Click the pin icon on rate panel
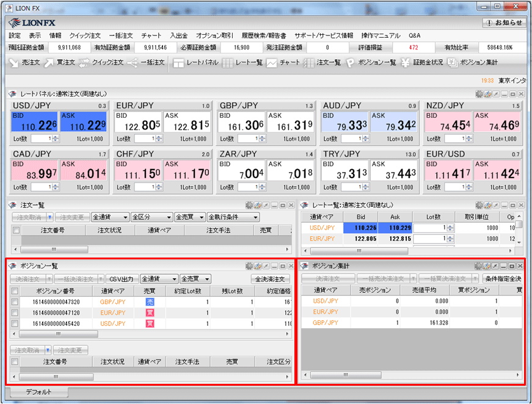The height and width of the screenshot is (404, 532). [x=496, y=94]
